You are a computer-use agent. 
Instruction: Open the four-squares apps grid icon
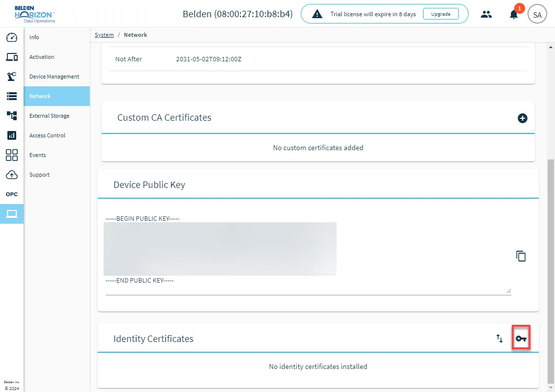coord(12,155)
